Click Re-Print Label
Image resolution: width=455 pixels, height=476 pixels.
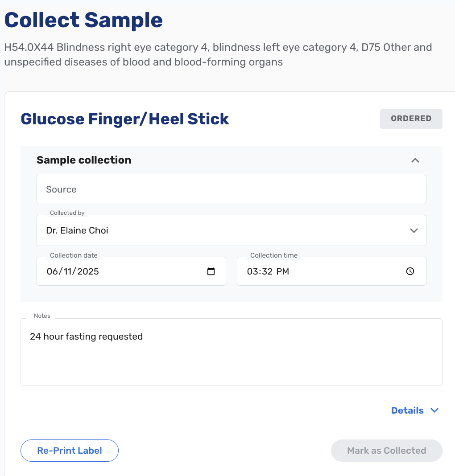(x=69, y=450)
